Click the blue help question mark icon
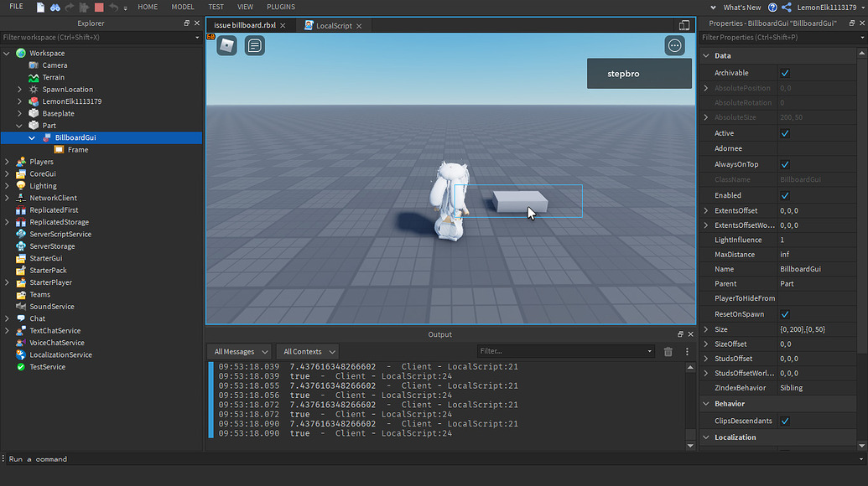868x486 pixels. tap(772, 8)
